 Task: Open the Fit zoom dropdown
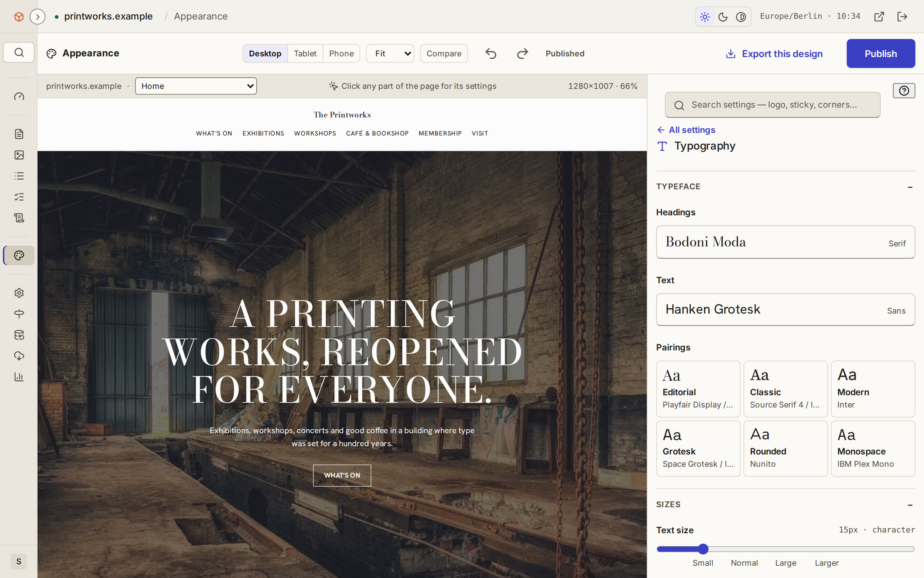click(390, 54)
